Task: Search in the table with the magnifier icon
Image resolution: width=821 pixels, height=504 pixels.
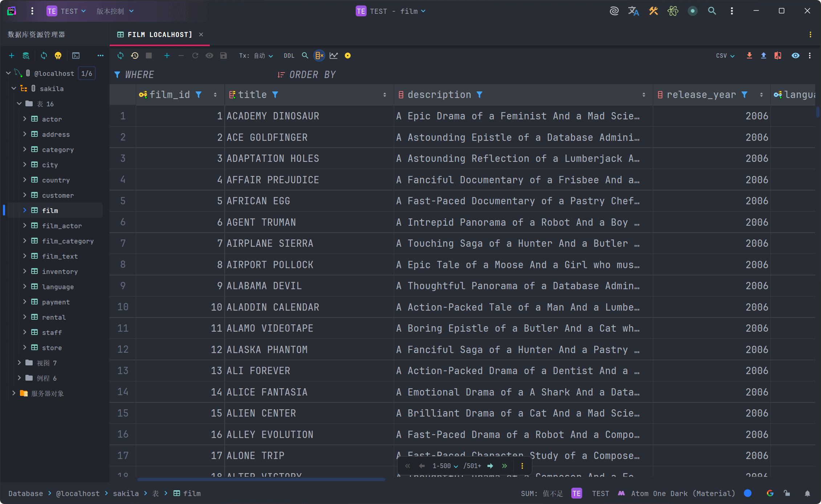Action: tap(305, 56)
